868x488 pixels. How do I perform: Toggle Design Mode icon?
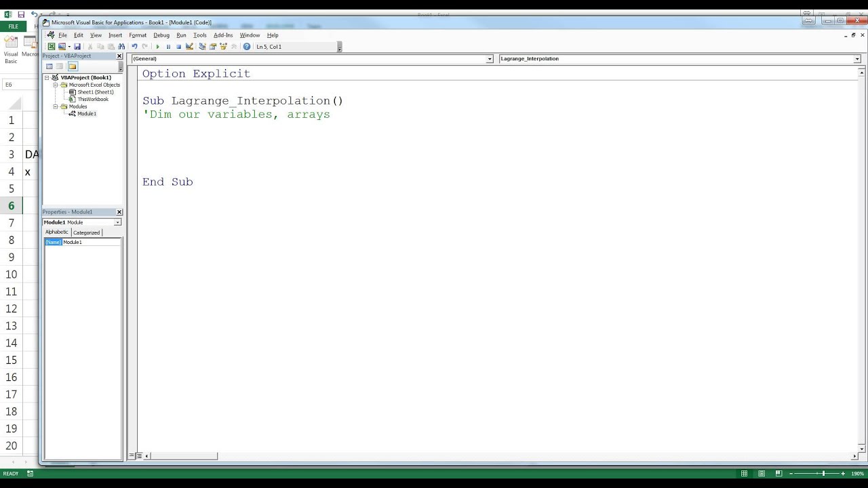click(190, 47)
